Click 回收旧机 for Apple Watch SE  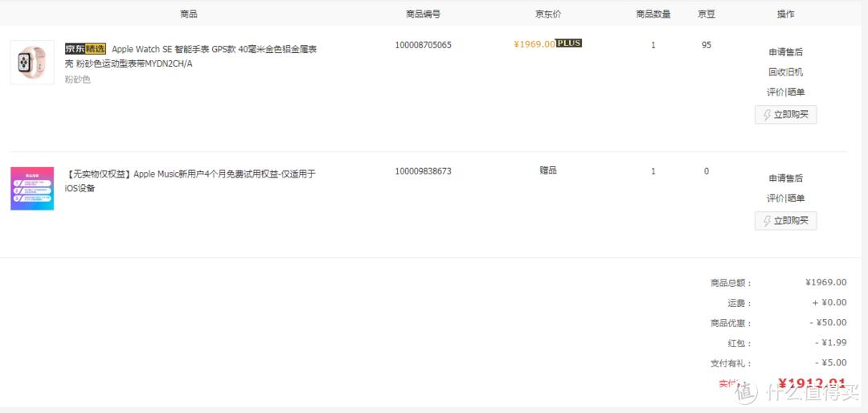point(785,72)
